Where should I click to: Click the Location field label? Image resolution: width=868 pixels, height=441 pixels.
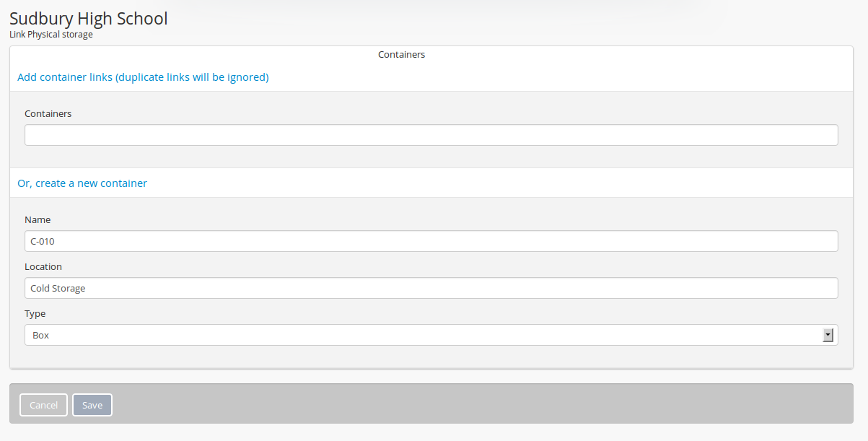[43, 266]
